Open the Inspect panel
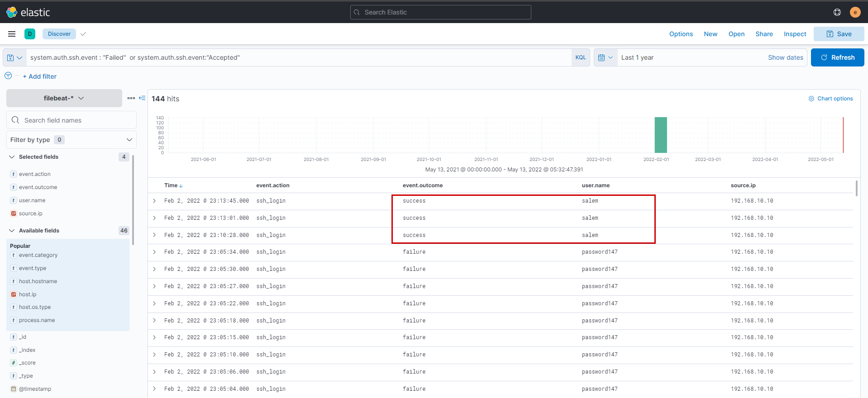The height and width of the screenshot is (398, 868). tap(795, 34)
